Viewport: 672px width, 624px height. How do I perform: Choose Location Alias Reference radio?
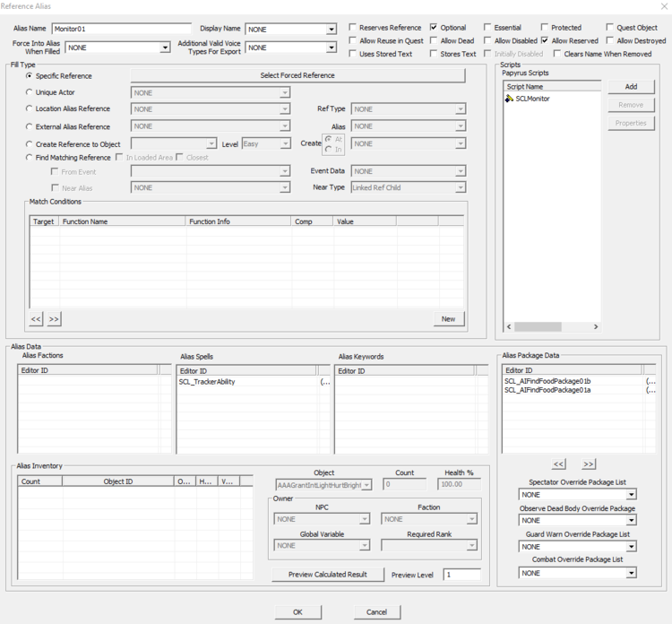(29, 108)
